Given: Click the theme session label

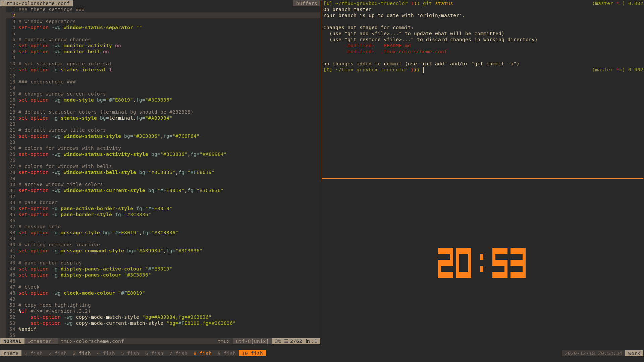Looking at the screenshot, I should (11, 353).
